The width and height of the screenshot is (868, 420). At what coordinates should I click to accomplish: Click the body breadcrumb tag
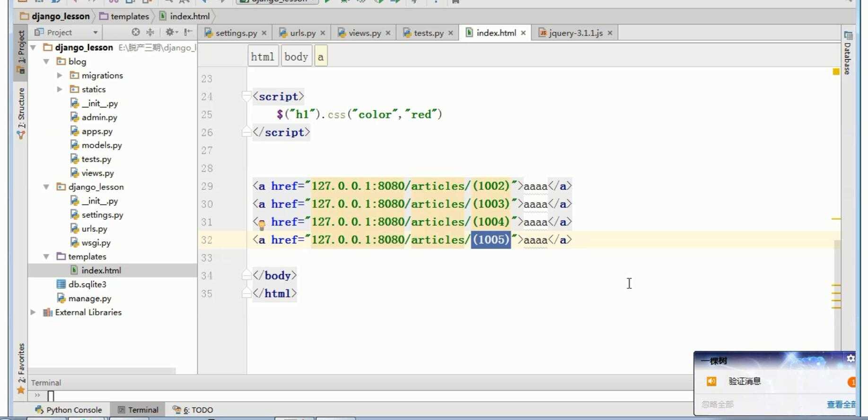pyautogui.click(x=297, y=56)
